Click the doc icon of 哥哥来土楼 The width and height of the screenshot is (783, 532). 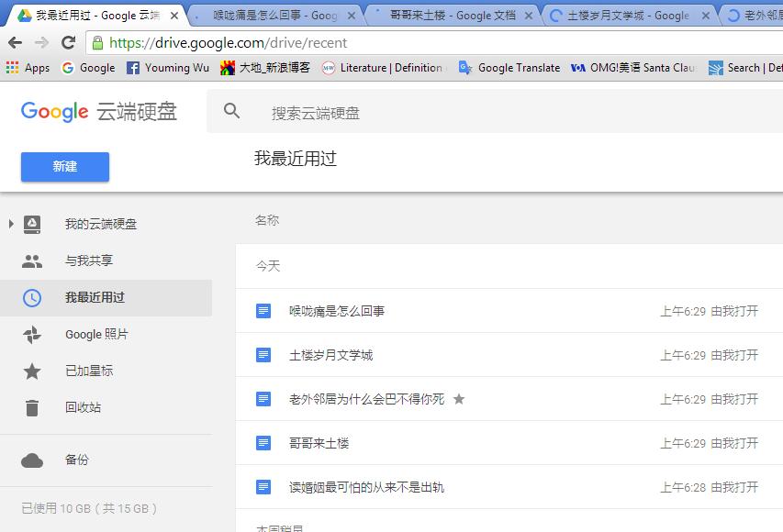pos(263,443)
